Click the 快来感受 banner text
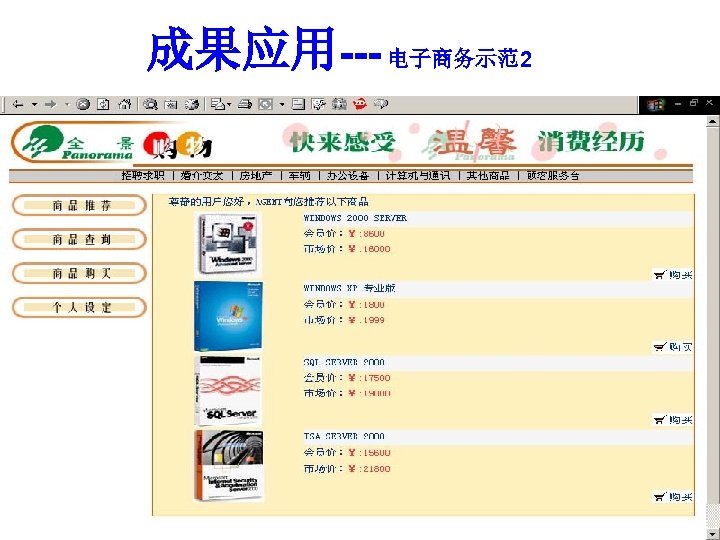 pyautogui.click(x=343, y=141)
